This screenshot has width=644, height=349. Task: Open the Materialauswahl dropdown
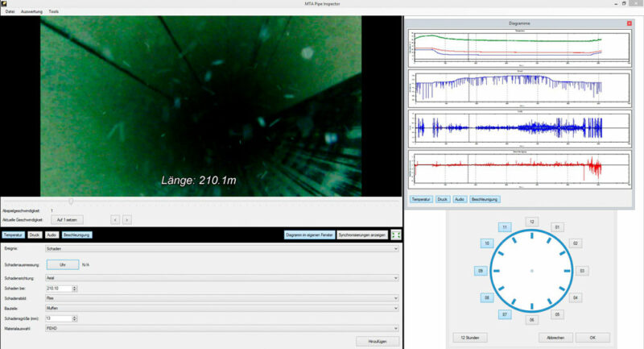(x=394, y=328)
